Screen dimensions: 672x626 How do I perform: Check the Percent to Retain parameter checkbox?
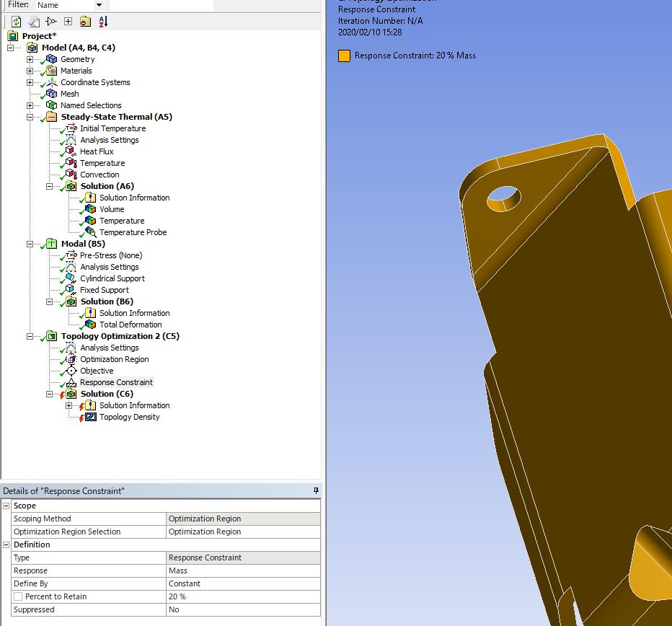[18, 596]
